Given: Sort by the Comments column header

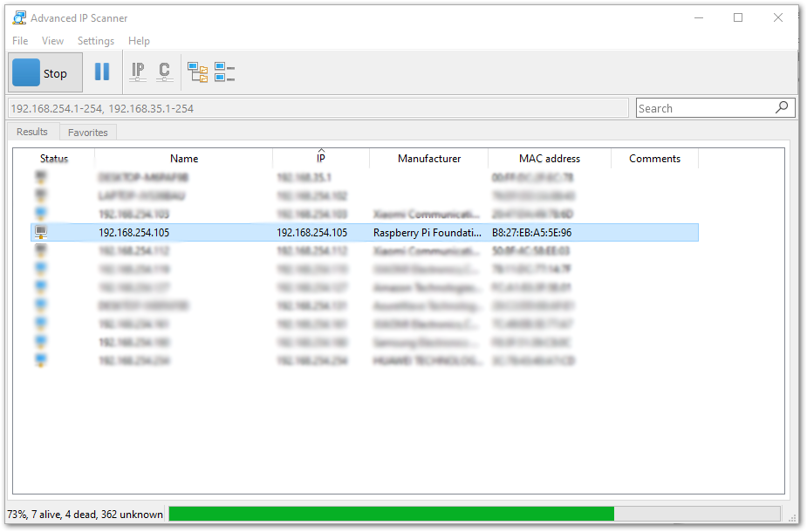Looking at the screenshot, I should pos(654,159).
